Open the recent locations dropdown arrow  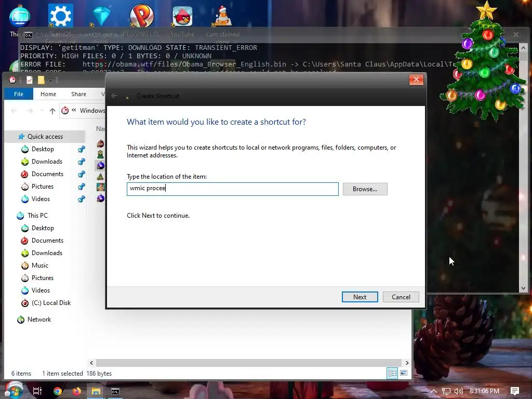point(42,111)
